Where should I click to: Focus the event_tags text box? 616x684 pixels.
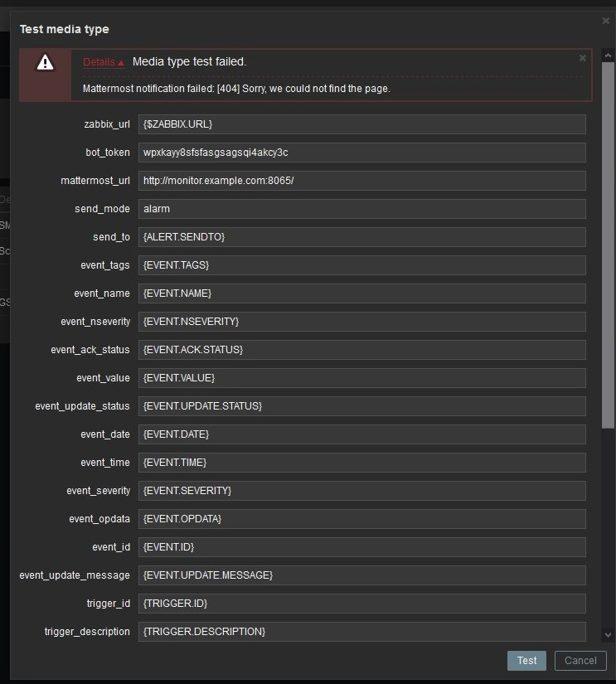coord(362,265)
